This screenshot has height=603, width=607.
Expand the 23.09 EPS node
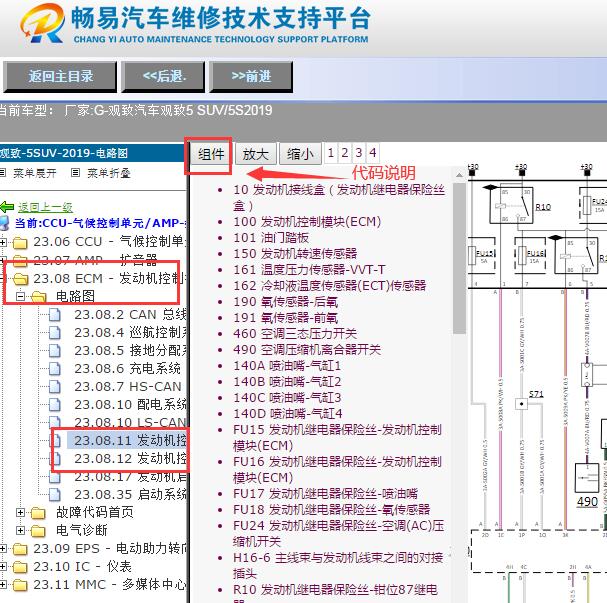tap(3, 548)
